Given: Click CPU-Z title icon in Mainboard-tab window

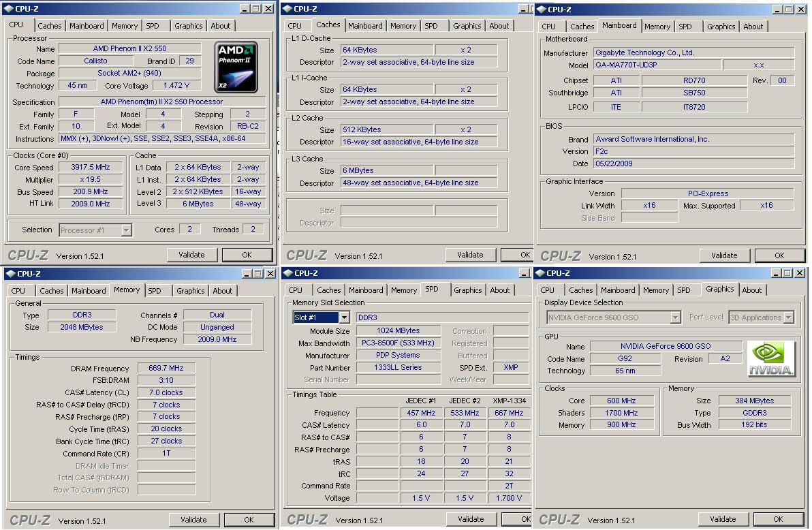Looking at the screenshot, I should 541,10.
